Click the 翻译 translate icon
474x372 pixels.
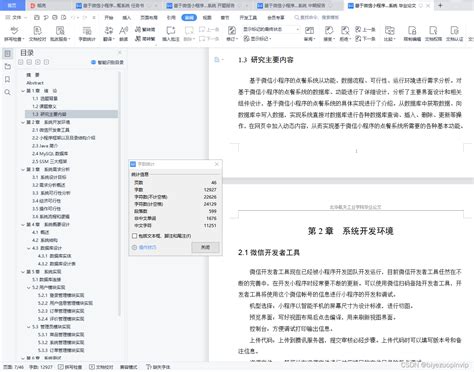(109, 34)
